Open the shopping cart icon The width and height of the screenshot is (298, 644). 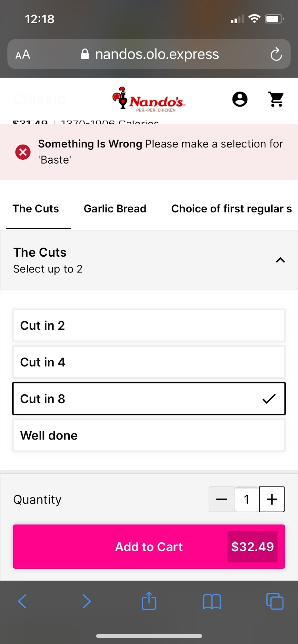(276, 99)
